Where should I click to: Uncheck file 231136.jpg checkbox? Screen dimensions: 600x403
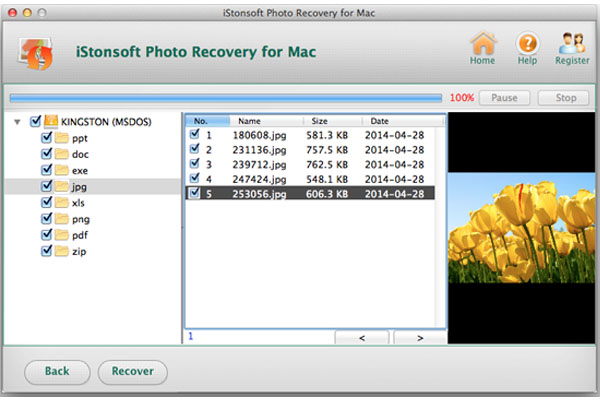195,148
